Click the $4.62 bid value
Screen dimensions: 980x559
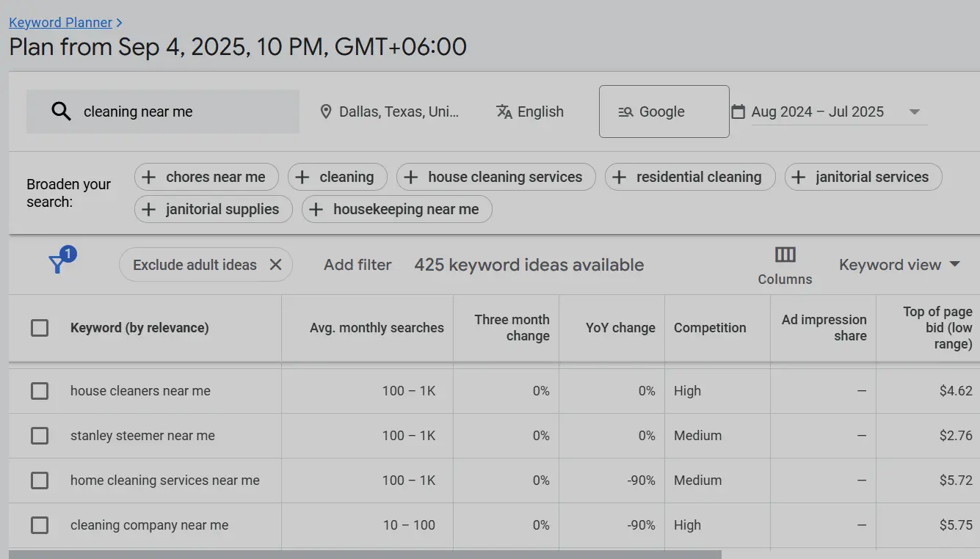pos(956,391)
